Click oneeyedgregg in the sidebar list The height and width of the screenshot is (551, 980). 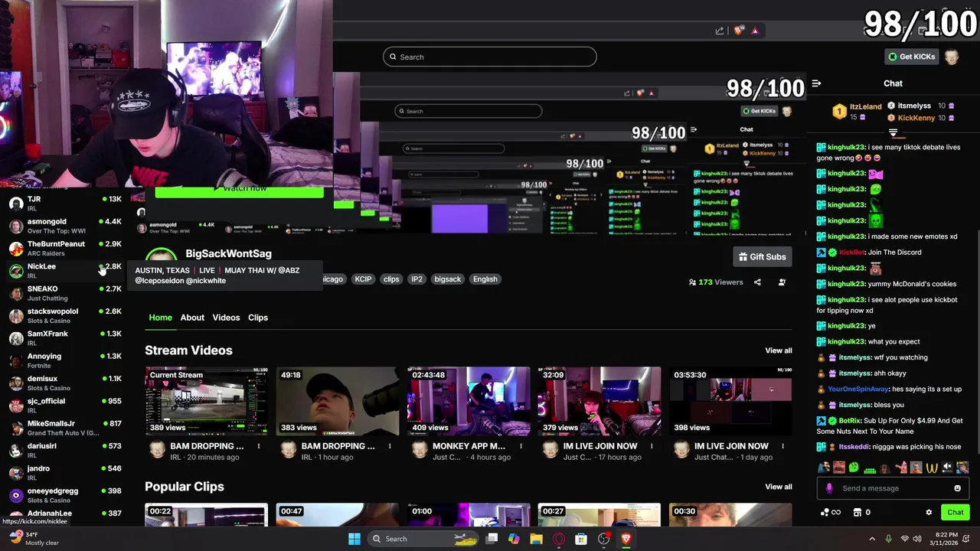[65, 495]
